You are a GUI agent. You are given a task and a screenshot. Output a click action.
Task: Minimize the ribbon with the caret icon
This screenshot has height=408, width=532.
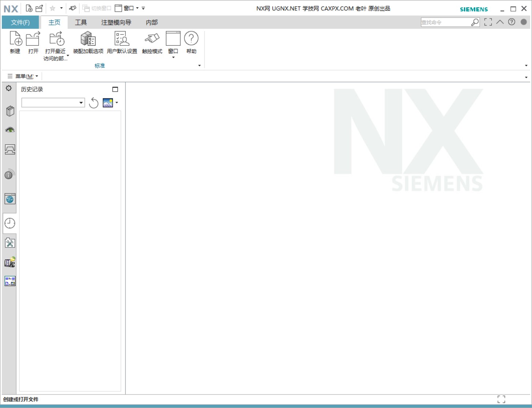pyautogui.click(x=500, y=22)
